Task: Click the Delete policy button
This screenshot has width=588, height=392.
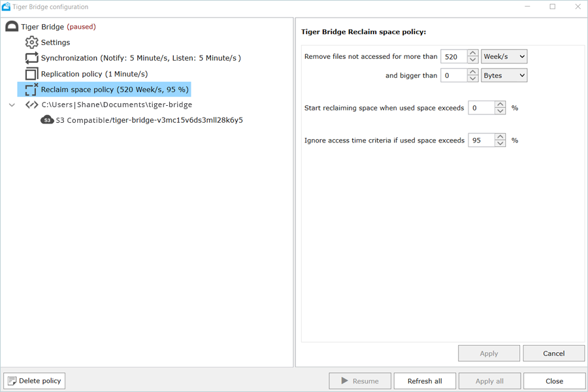Action: (35, 381)
